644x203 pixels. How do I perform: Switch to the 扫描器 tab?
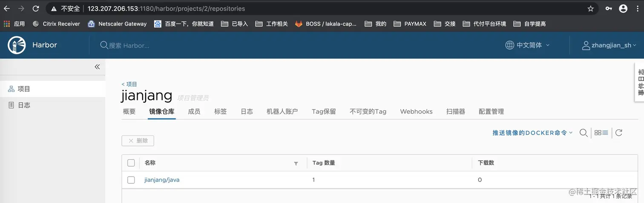tap(456, 112)
